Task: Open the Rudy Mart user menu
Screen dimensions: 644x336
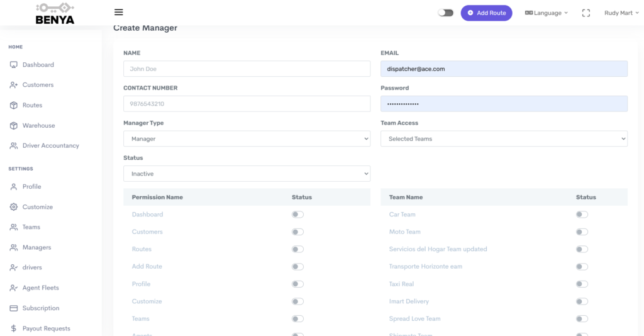Action: coord(621,13)
